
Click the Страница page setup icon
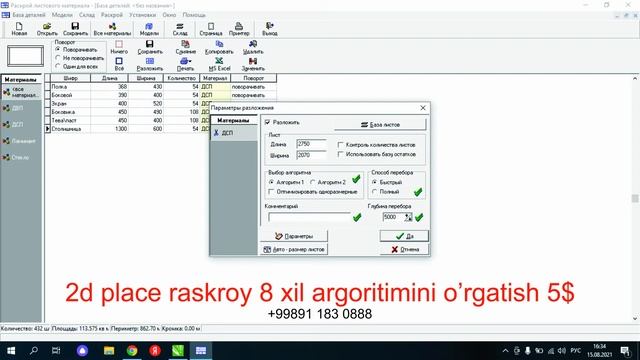pos(211,29)
